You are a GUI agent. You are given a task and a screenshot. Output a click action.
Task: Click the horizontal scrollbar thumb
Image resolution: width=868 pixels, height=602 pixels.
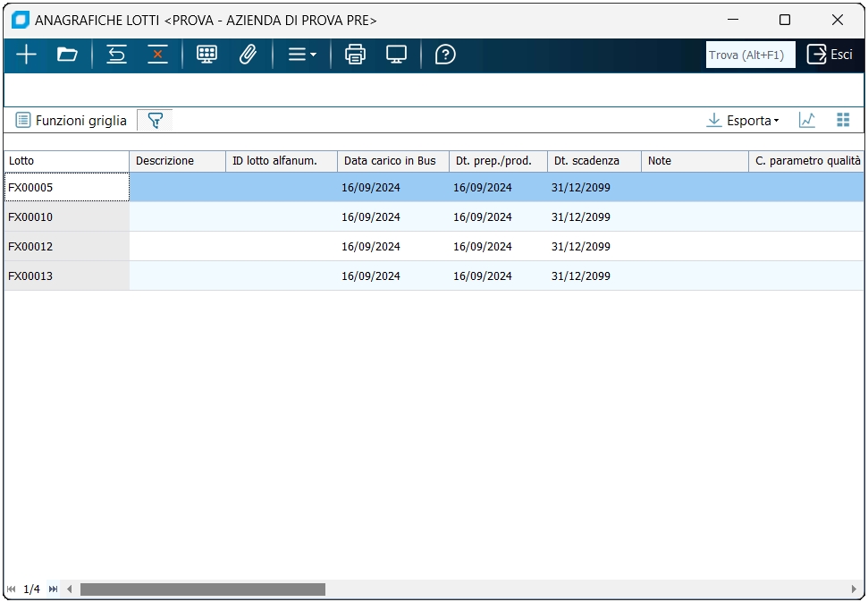pyautogui.click(x=202, y=589)
